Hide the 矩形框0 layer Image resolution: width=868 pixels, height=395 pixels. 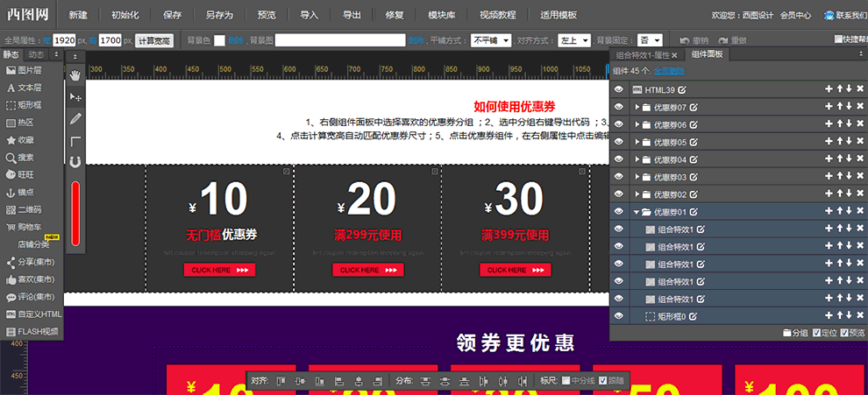tap(619, 316)
